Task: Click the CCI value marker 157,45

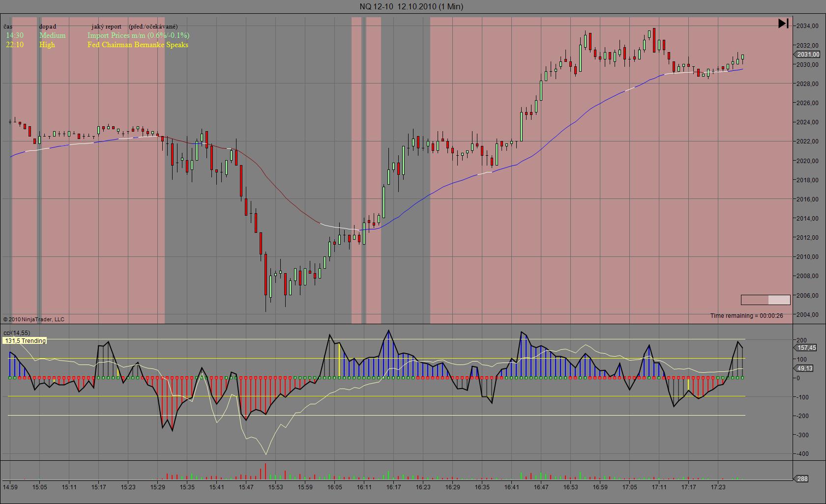Action: (x=806, y=348)
